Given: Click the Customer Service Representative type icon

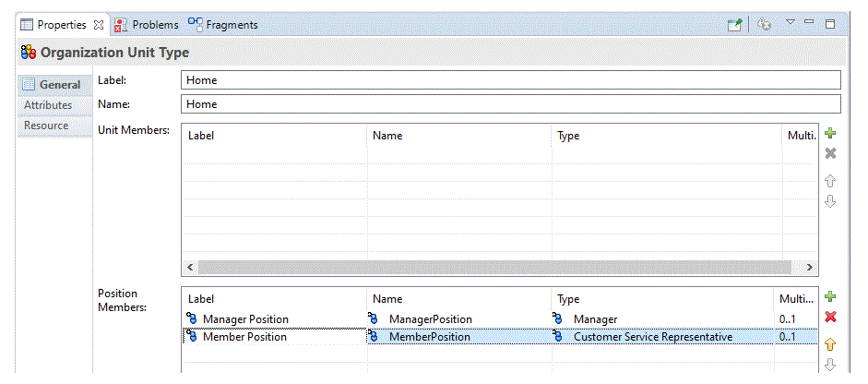Looking at the screenshot, I should point(559,337).
